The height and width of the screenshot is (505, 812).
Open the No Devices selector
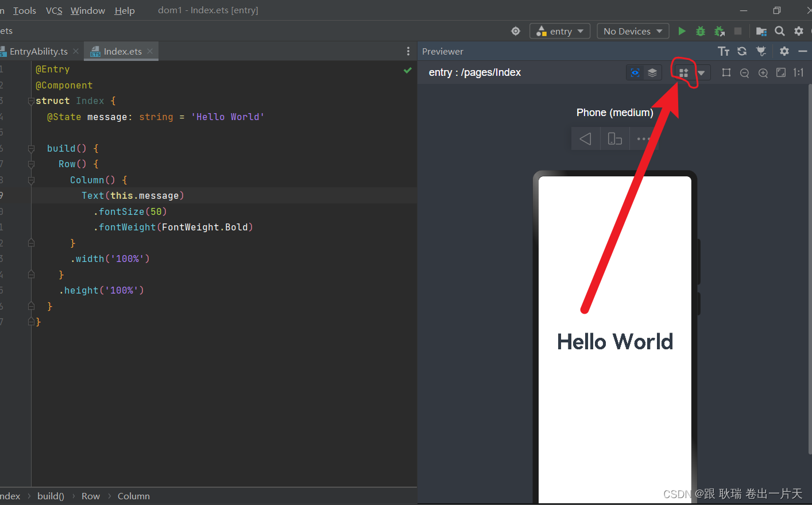[633, 31]
